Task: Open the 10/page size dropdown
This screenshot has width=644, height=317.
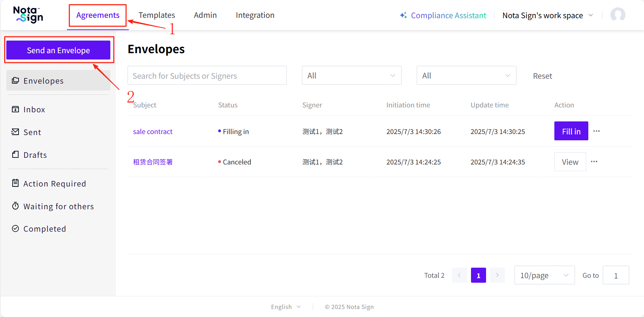Action: click(x=544, y=275)
